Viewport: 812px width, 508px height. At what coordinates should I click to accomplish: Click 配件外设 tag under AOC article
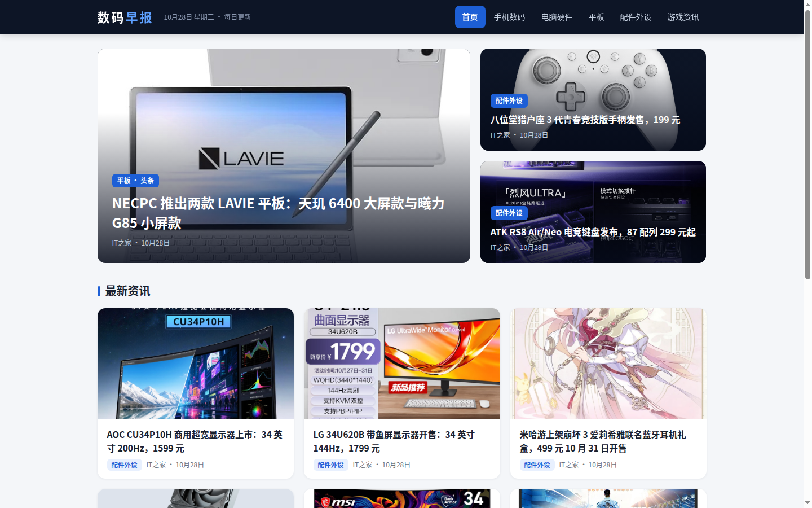pos(124,465)
